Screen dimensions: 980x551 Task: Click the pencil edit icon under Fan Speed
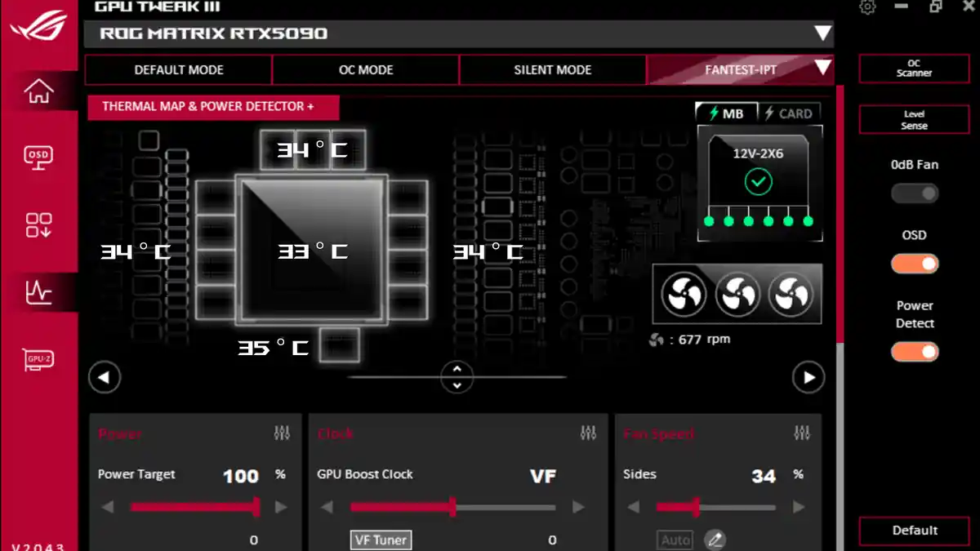point(716,540)
